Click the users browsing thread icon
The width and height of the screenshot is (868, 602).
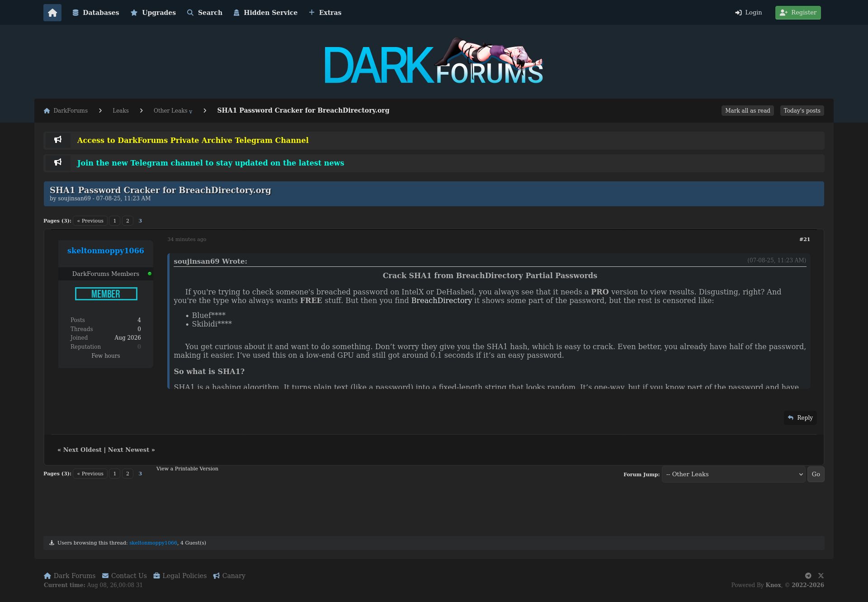52,543
